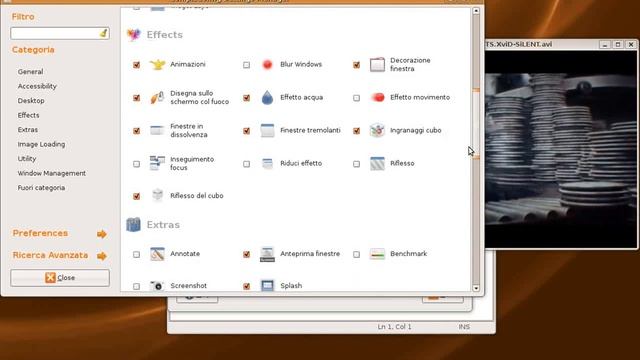
Task: Click the Close button
Action: [60, 278]
